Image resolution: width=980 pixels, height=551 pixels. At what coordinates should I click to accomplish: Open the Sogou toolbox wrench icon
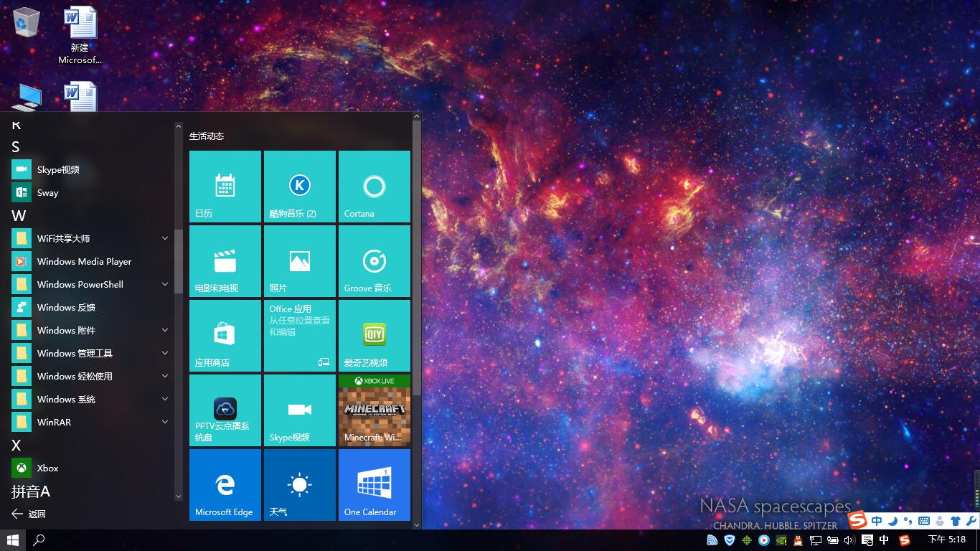(971, 521)
